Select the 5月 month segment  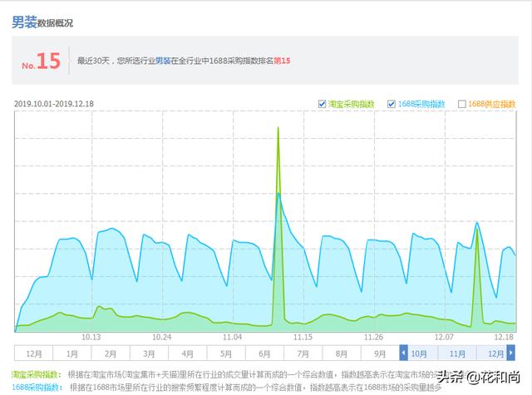point(226,353)
